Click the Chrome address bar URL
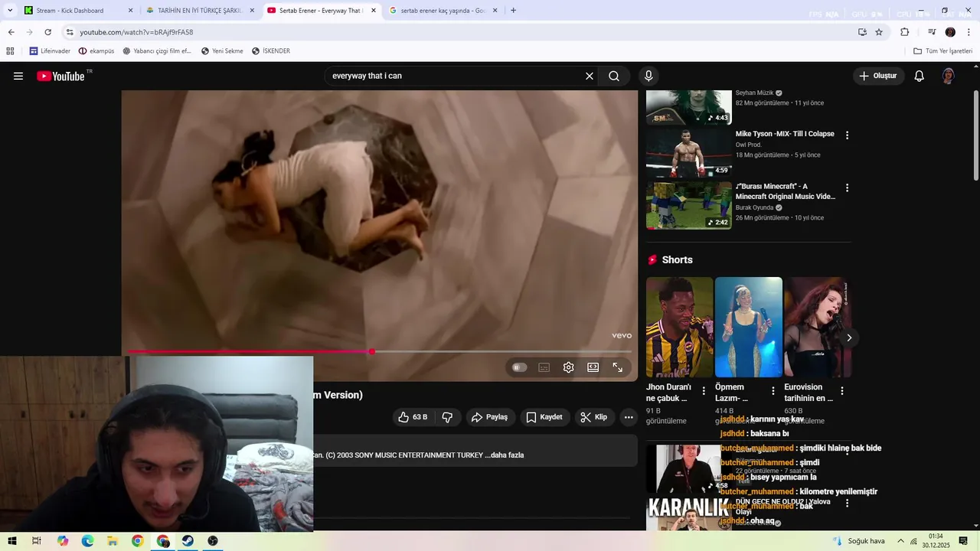The image size is (980, 551). tap(136, 32)
